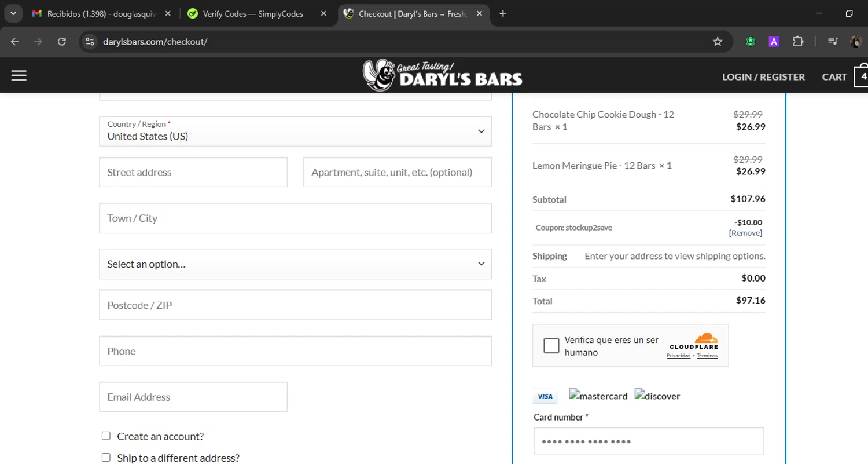Restore down the browser window

(x=849, y=13)
